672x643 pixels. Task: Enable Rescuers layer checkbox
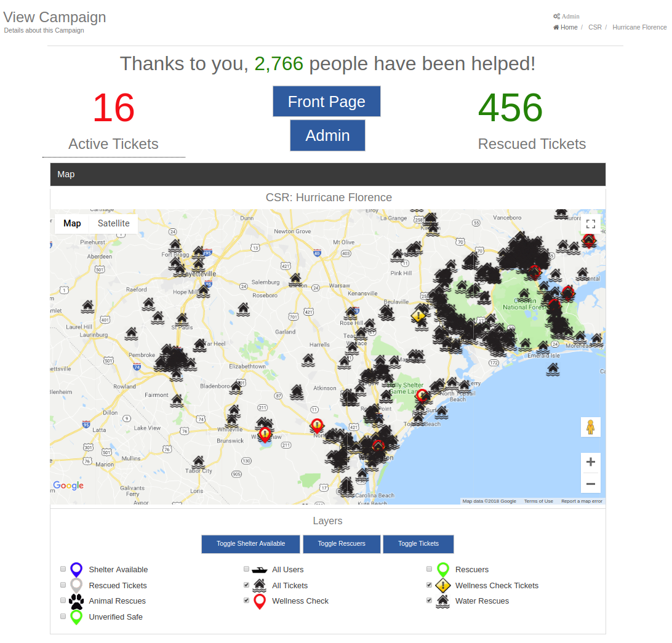click(x=429, y=569)
